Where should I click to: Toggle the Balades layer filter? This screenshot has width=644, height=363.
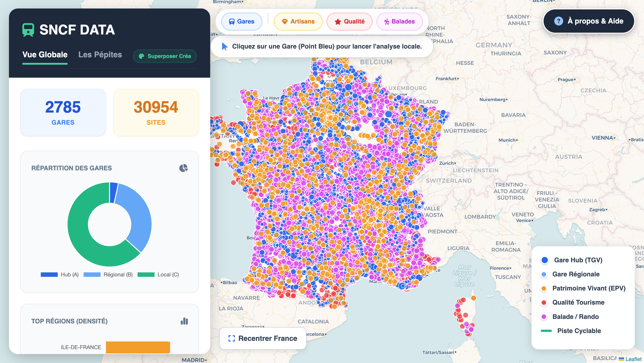pos(399,21)
